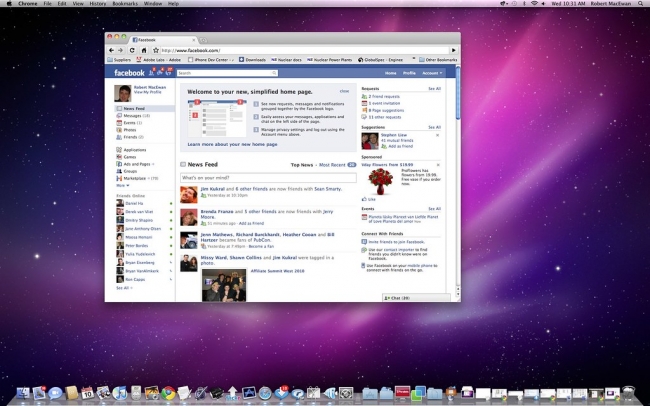Open the friend requests notification icon
This screenshot has height=406, width=650.
tap(152, 72)
